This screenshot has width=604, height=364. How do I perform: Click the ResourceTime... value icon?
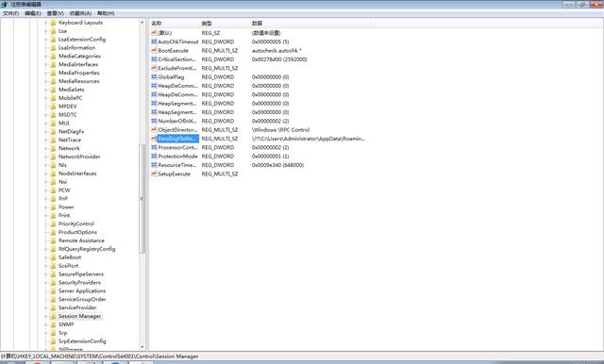point(154,165)
